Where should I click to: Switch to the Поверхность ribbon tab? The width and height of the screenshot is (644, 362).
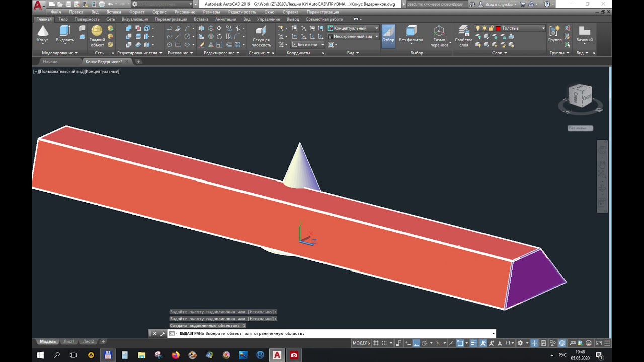(x=87, y=19)
